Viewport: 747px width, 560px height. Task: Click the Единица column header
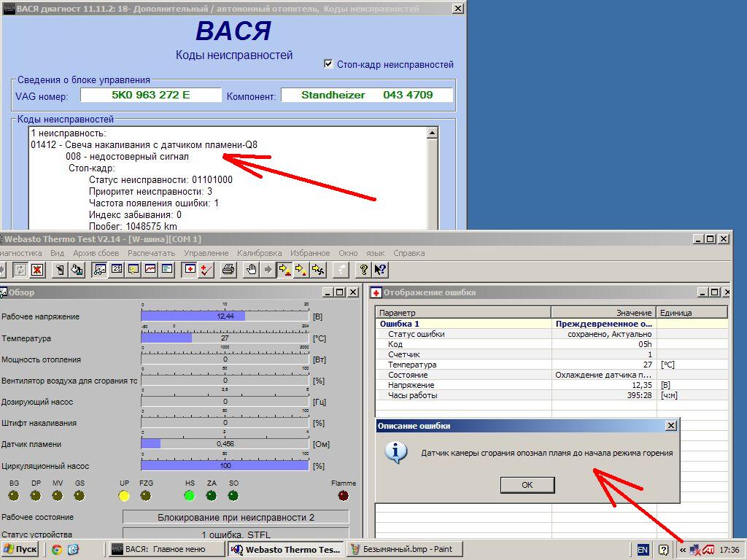(x=692, y=313)
